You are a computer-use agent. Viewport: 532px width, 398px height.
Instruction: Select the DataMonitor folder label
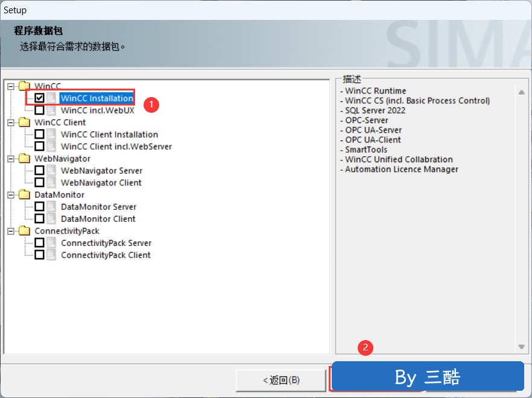click(x=59, y=195)
